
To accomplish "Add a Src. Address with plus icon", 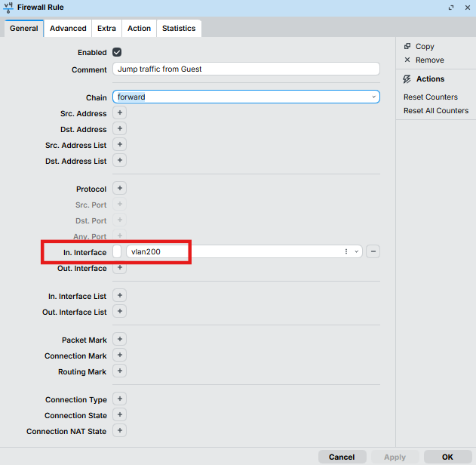I will [120, 112].
